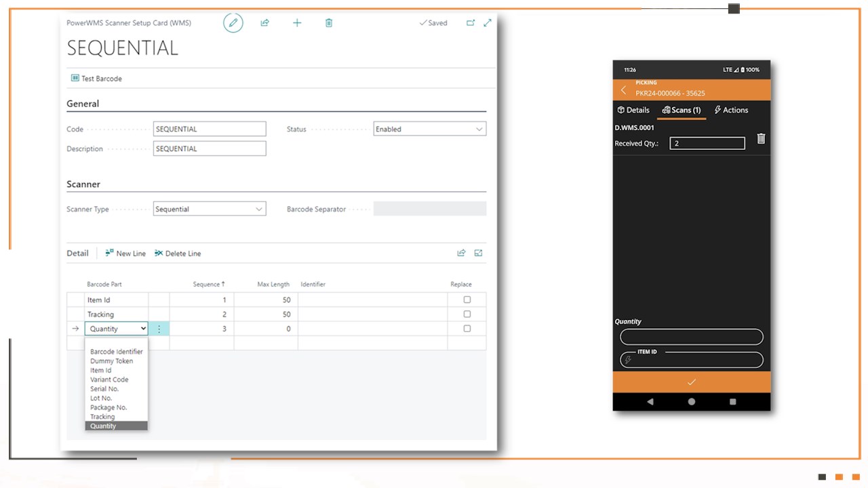Screen dimensions: 868x488
Task: Sort by the Sequence column header
Action: [x=209, y=285]
